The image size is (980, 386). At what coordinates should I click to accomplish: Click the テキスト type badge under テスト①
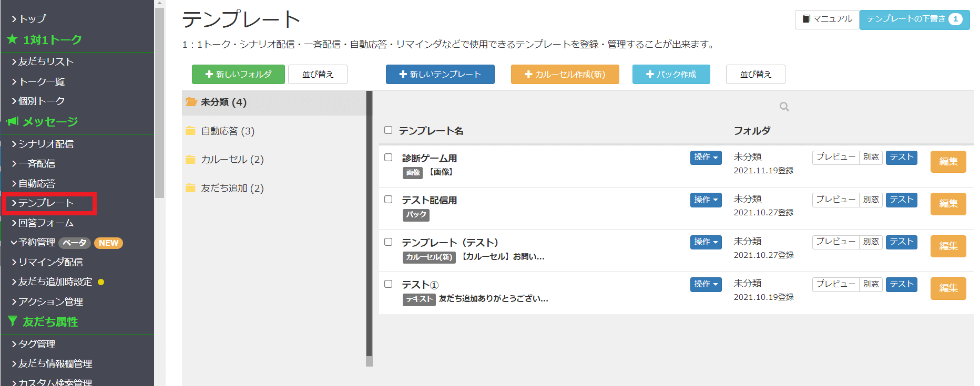point(419,299)
